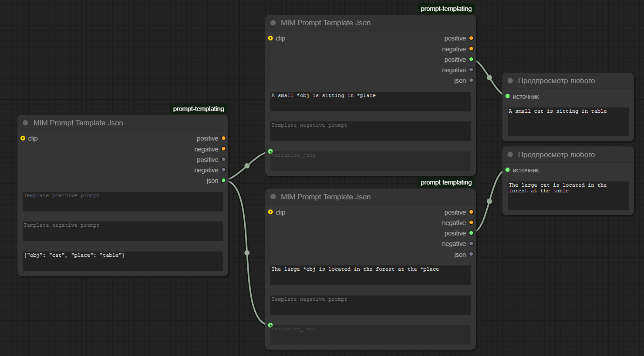Click prompt-templating badge above the bottom node

(446, 182)
